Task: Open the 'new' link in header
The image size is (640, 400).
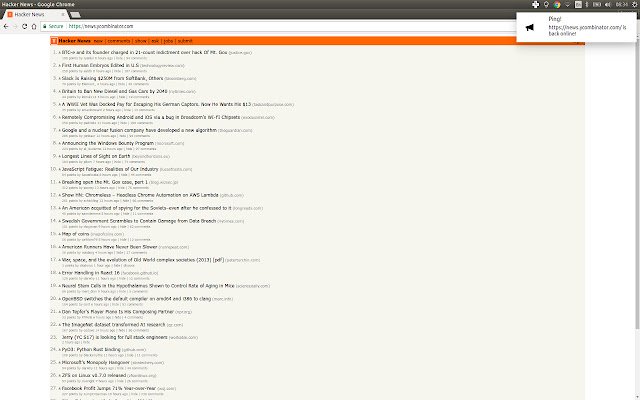Action: pos(98,41)
